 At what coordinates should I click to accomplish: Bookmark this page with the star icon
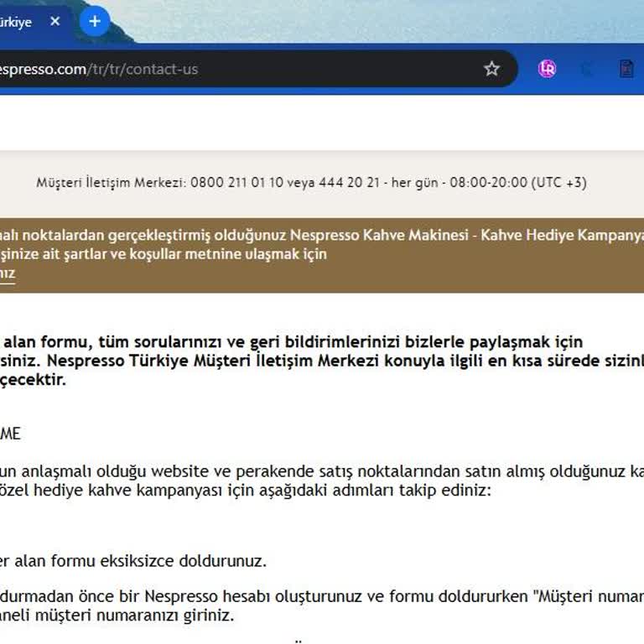tap(491, 69)
